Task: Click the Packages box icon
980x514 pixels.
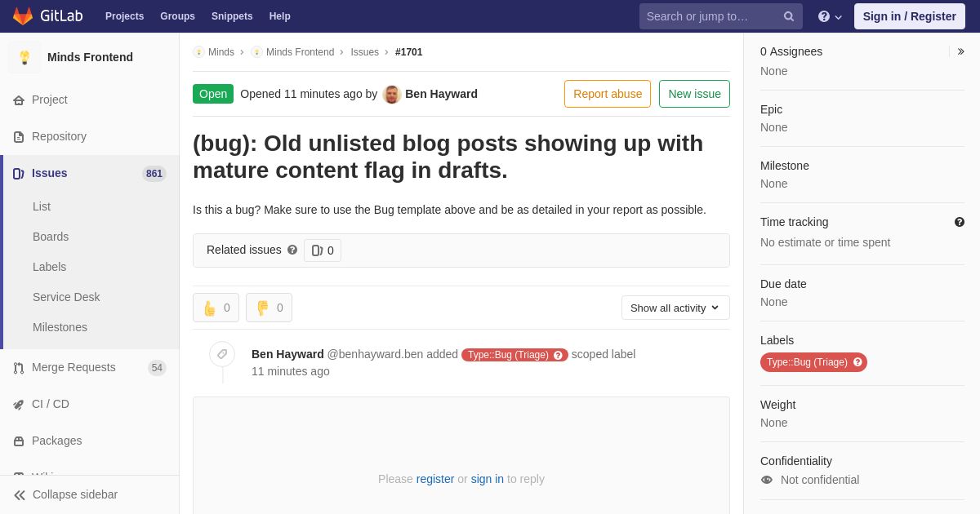Action: 19,441
